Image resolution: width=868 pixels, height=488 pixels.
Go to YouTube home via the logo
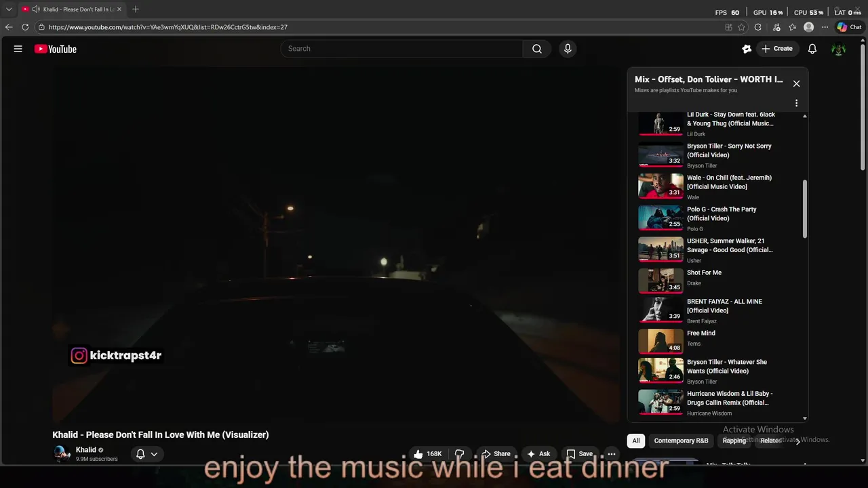coord(56,49)
